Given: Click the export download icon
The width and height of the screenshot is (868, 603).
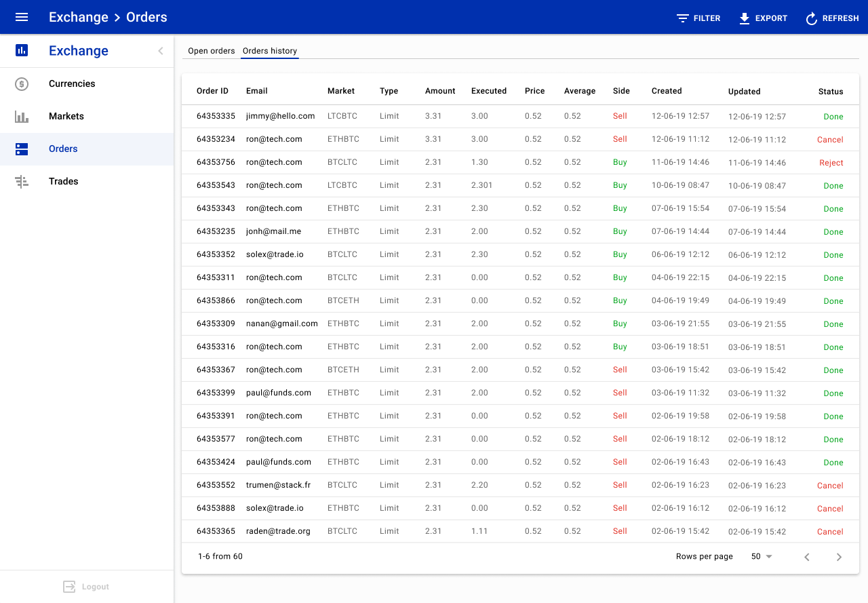Looking at the screenshot, I should tap(745, 18).
